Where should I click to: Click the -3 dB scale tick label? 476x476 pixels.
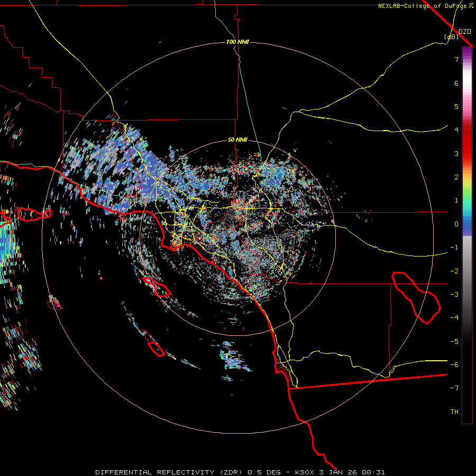tap(454, 295)
